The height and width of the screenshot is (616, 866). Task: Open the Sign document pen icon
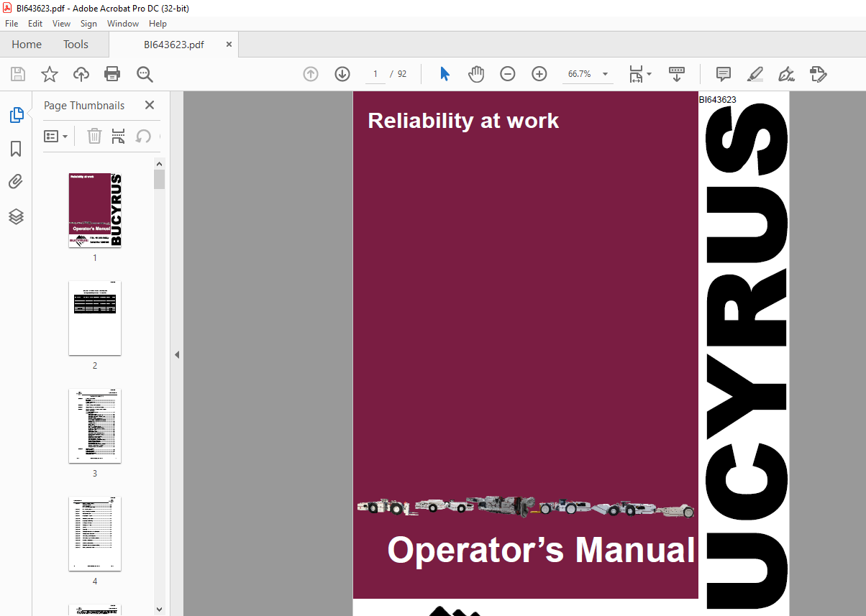(786, 74)
